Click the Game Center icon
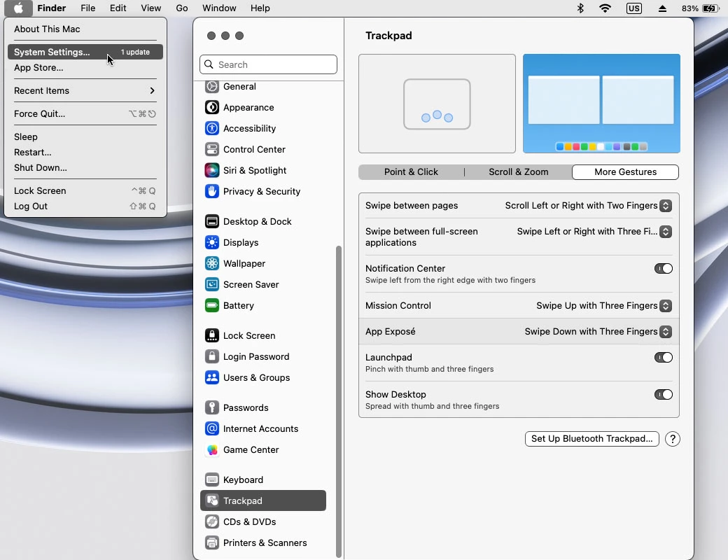Screen dimensions: 728x560 pyautogui.click(x=211, y=449)
